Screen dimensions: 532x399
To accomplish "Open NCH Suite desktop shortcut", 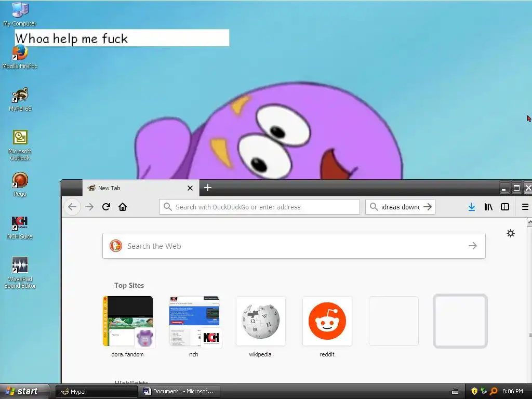I will (20, 228).
